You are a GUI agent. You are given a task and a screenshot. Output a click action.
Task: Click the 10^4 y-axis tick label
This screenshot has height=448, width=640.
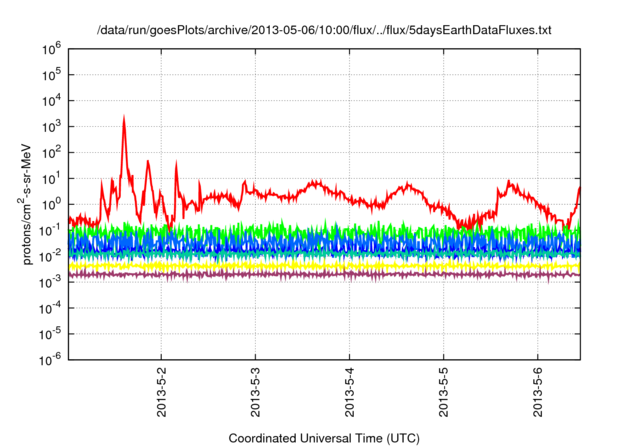point(51,100)
